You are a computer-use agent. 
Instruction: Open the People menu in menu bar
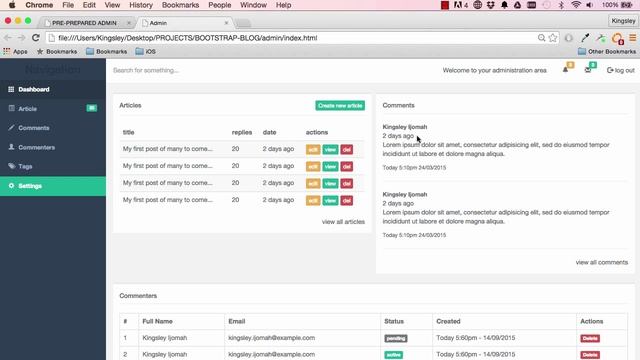click(220, 5)
